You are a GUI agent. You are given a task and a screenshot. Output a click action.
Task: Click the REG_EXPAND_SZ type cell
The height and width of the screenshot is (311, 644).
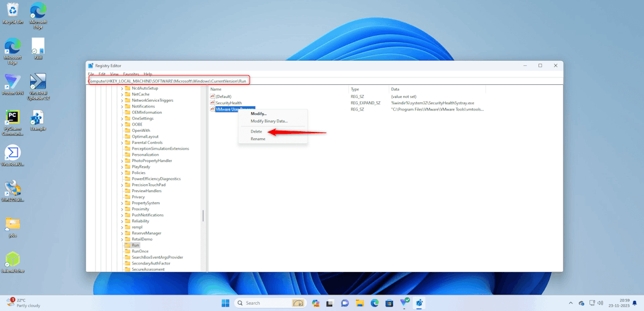point(365,103)
